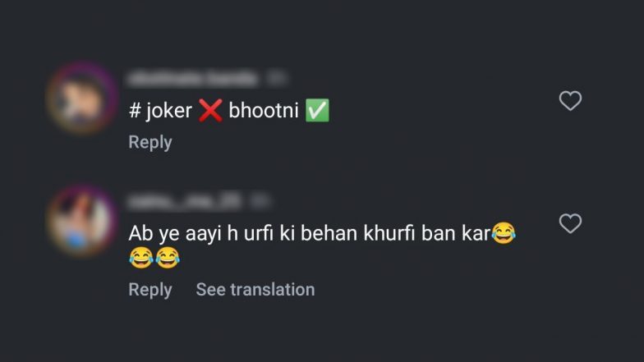Open profile picture of the urfi comment author
Image resolution: width=644 pixels, height=362 pixels.
[82, 222]
